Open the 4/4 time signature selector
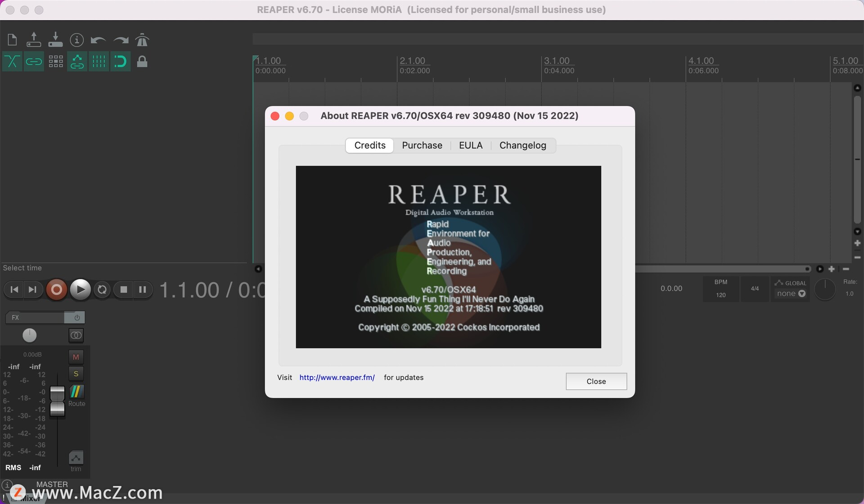Viewport: 864px width, 504px height. [755, 289]
